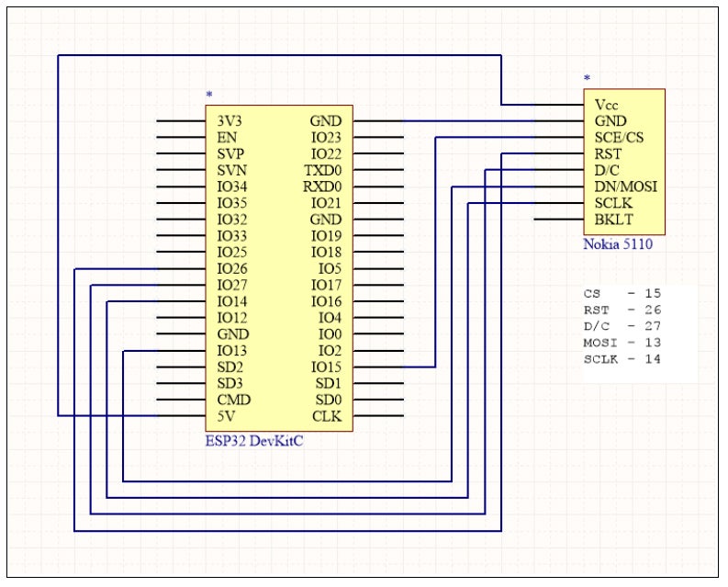
Task: Select the IO0 pin label
Action: (x=330, y=334)
